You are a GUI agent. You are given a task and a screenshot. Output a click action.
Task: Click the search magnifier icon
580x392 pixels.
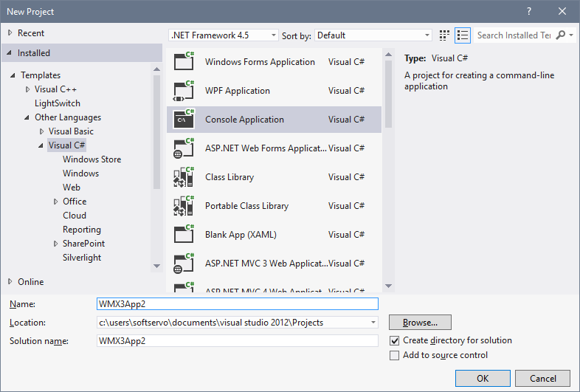click(x=561, y=35)
